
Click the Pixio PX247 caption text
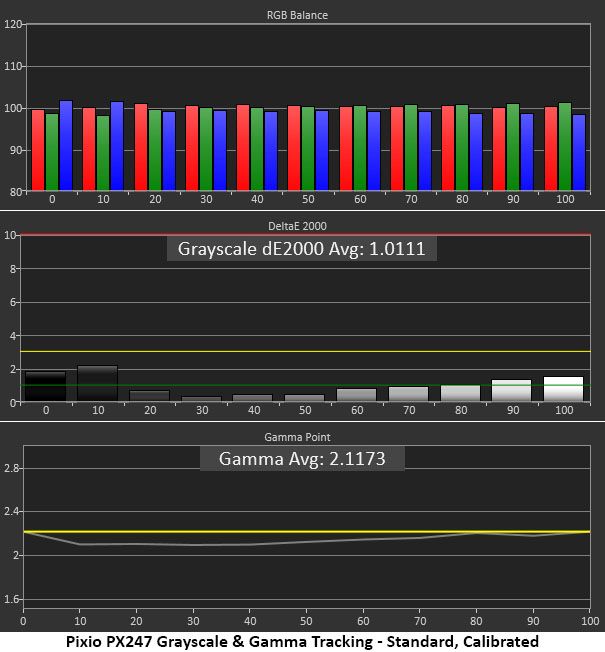click(x=302, y=641)
